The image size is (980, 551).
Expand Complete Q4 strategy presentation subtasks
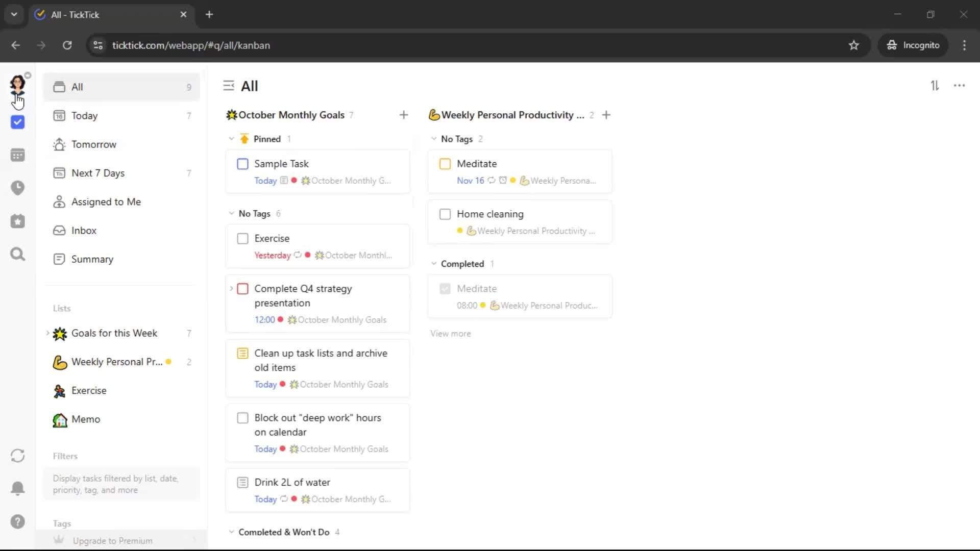[x=231, y=289]
